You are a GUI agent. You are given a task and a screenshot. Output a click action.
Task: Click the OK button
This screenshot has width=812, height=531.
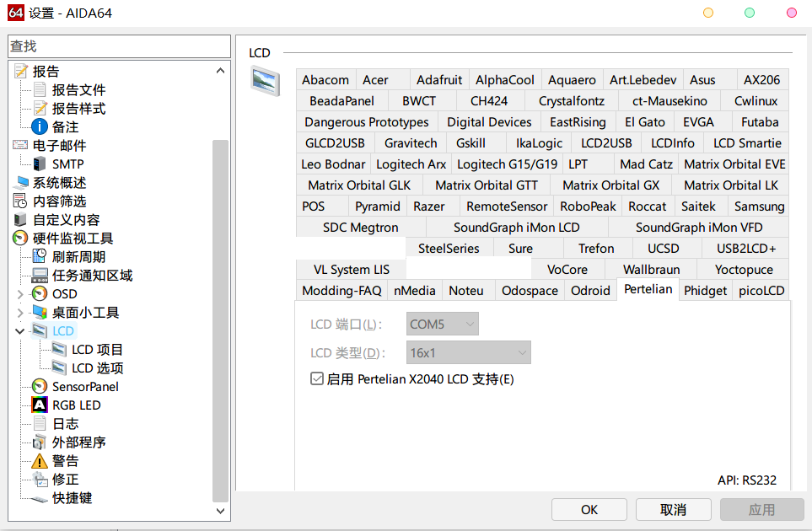[589, 510]
